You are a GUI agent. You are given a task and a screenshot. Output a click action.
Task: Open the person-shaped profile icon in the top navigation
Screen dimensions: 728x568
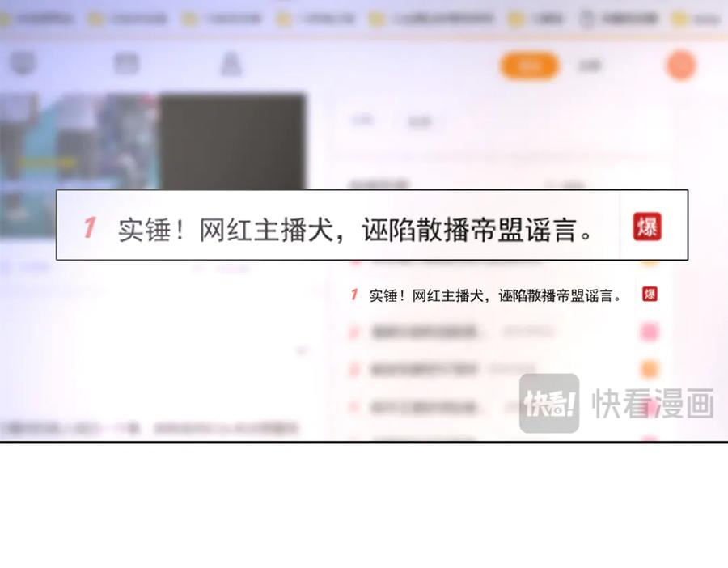(231, 64)
